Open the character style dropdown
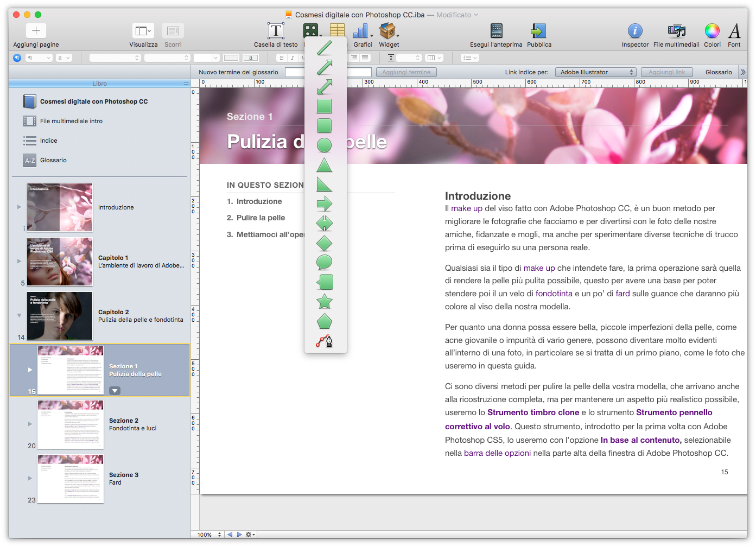Image resolution: width=756 pixels, height=547 pixels. [x=63, y=58]
